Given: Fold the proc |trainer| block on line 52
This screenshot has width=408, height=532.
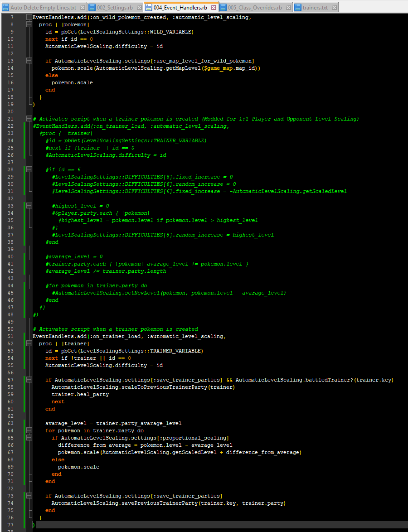Looking at the screenshot, I should (x=29, y=343).
